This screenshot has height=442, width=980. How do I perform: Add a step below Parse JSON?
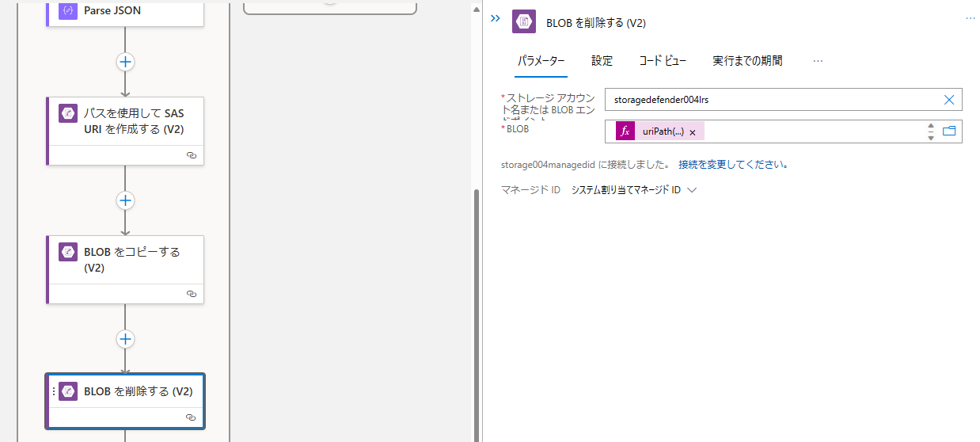125,62
